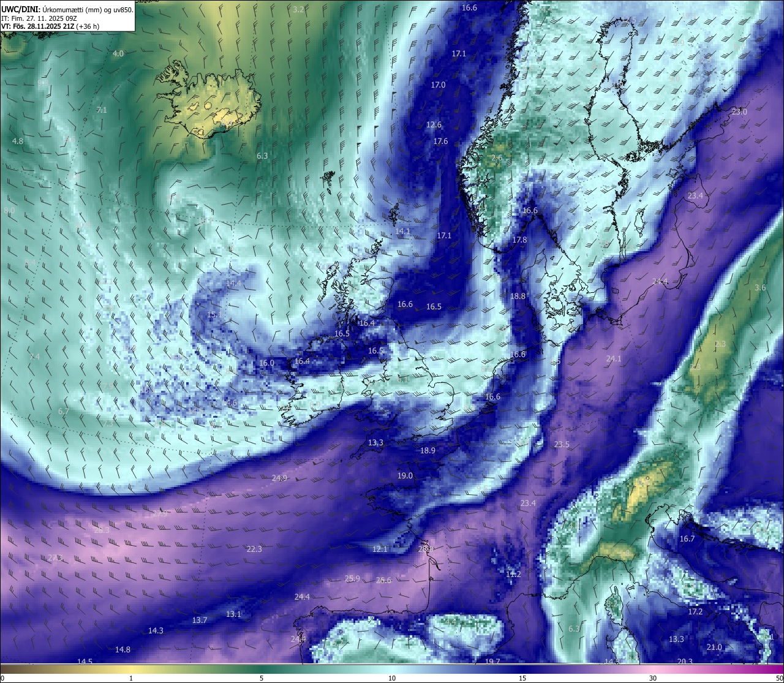Click the 17.8 value near southern Norway
This screenshot has width=784, height=683.
click(x=519, y=240)
